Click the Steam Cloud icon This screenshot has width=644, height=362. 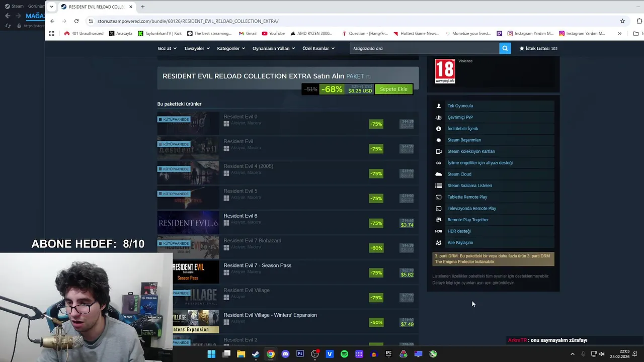439,174
